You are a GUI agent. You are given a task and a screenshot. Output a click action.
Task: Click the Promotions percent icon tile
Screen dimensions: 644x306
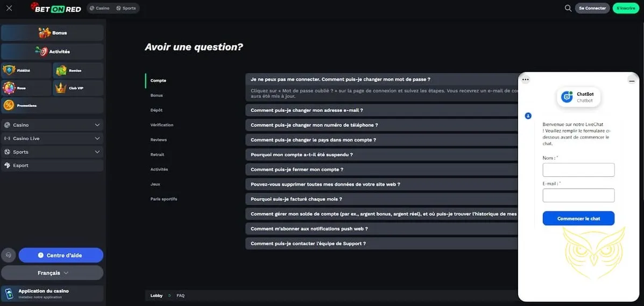(x=52, y=105)
